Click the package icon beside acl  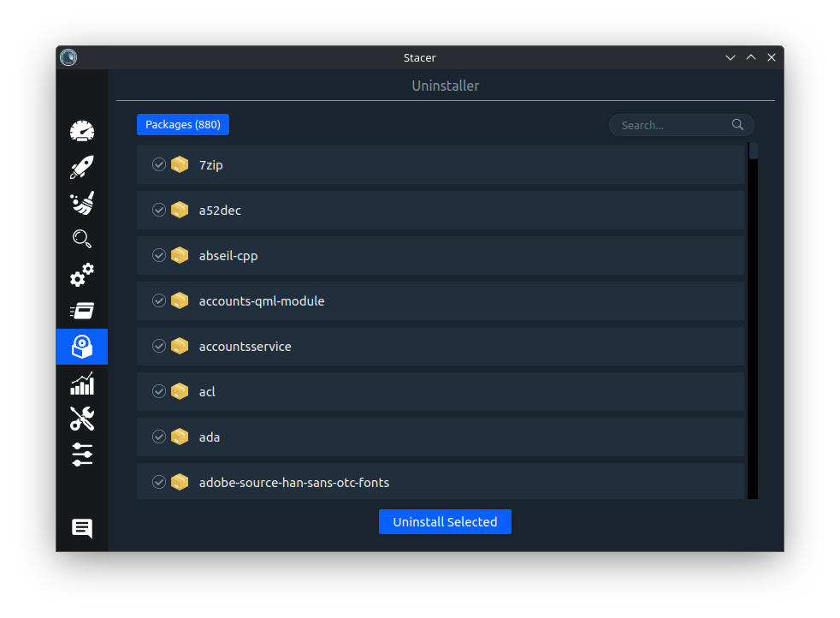point(180,391)
